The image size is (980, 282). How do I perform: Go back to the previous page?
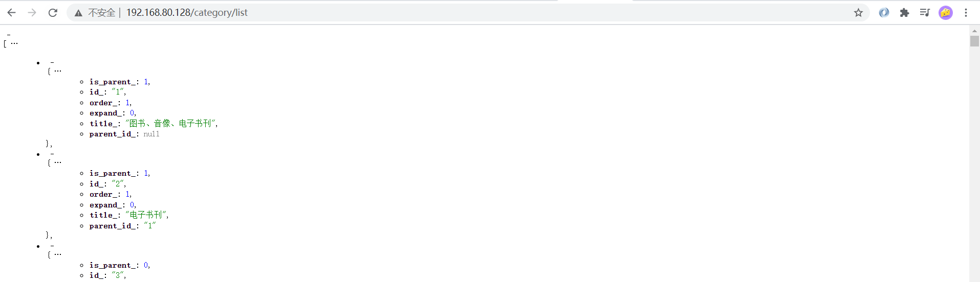point(12,13)
